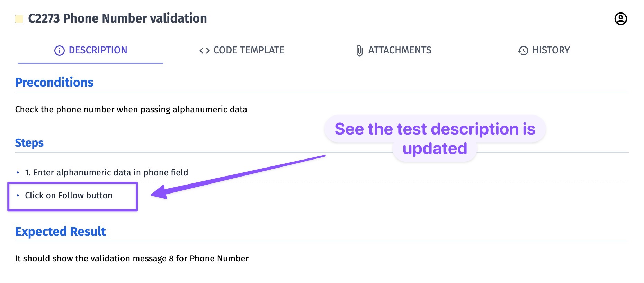Click the validation message expected result text
Screen dimensions: 644x283
point(132,259)
